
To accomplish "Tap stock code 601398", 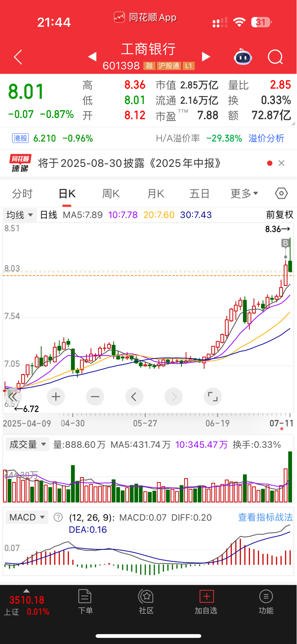I will (121, 66).
